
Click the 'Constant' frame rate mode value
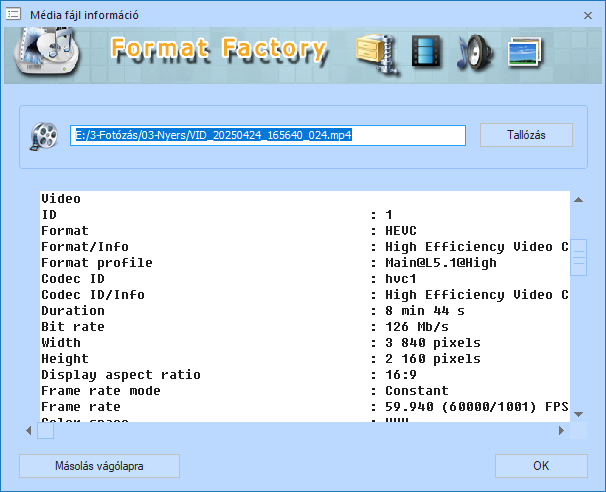coord(417,391)
